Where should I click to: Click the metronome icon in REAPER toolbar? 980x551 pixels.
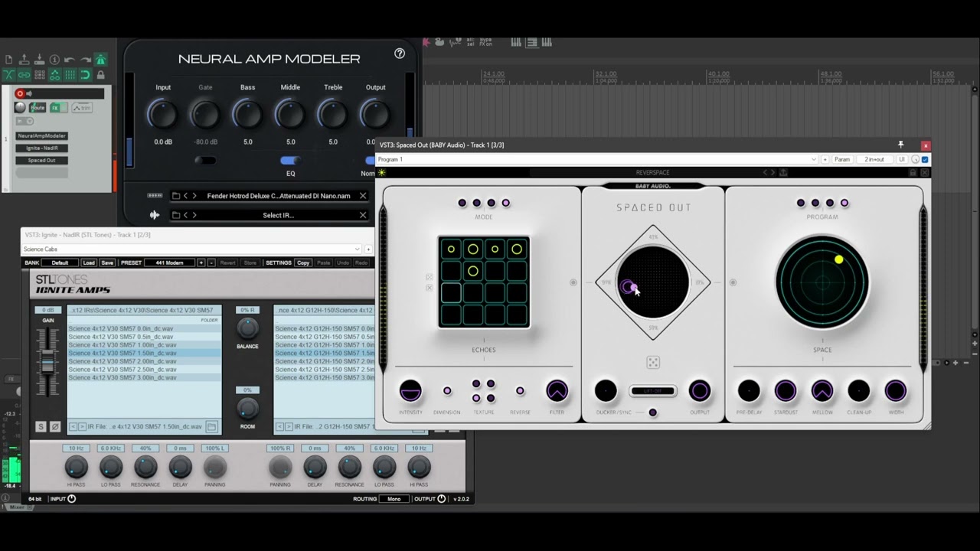(100, 60)
